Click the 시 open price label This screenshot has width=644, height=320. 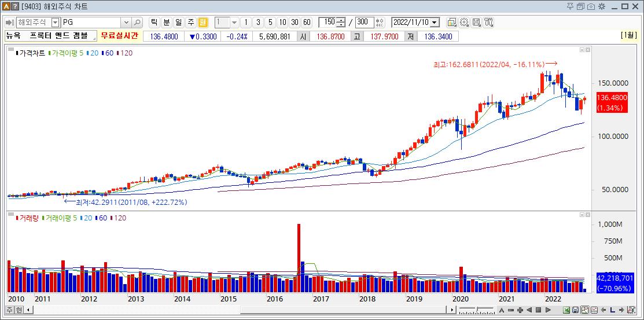click(303, 36)
